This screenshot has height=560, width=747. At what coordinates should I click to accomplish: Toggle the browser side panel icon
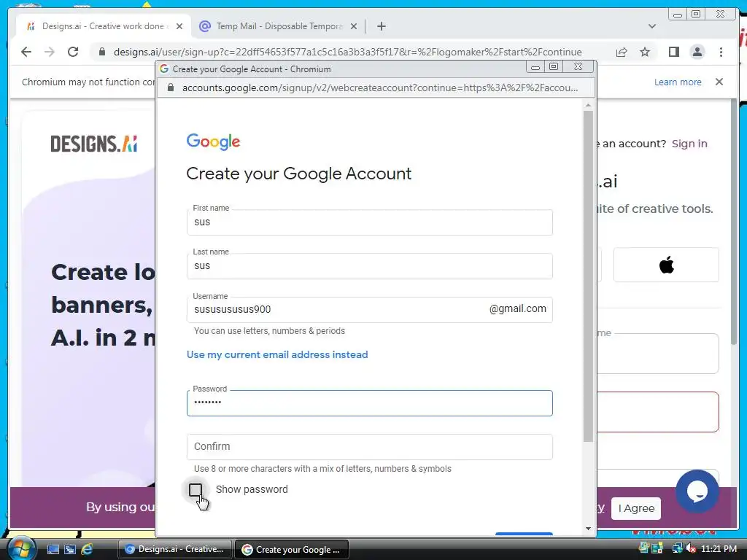tap(673, 52)
